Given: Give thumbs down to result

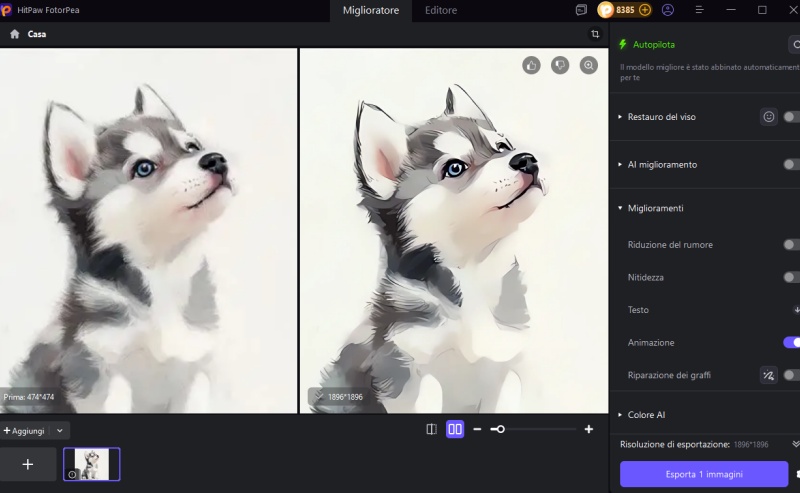Looking at the screenshot, I should point(560,65).
